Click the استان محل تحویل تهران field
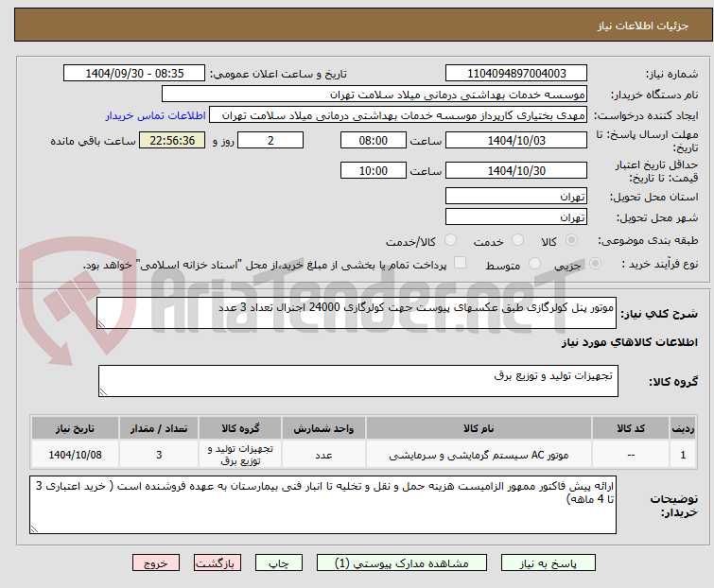Image resolution: width=714 pixels, height=588 pixels. click(x=516, y=196)
